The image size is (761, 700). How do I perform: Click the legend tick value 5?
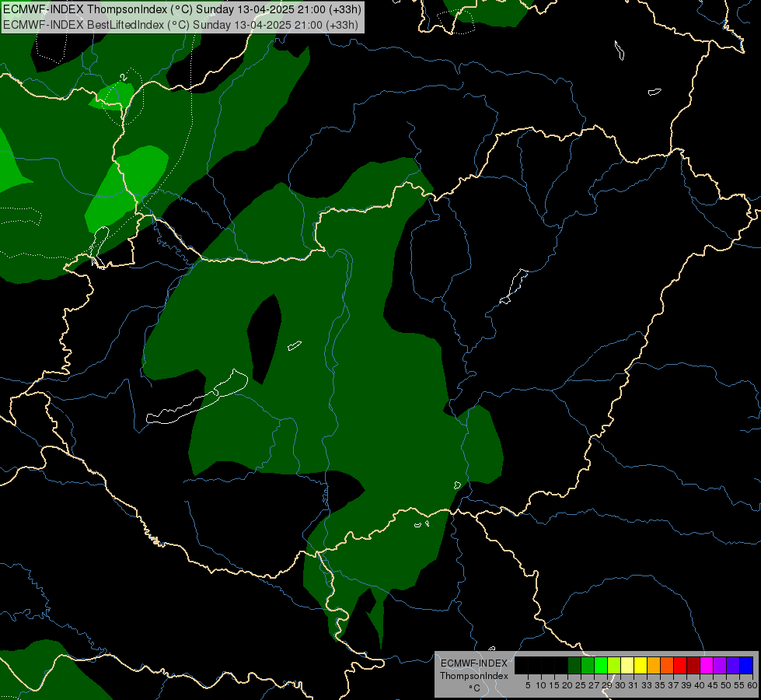pyautogui.click(x=528, y=685)
